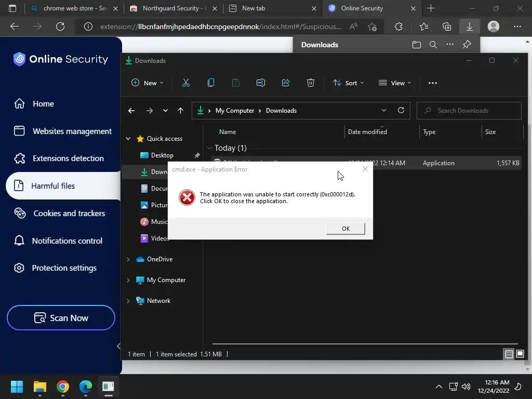
Task: Toggle the browser Downloads button
Action: click(x=470, y=26)
